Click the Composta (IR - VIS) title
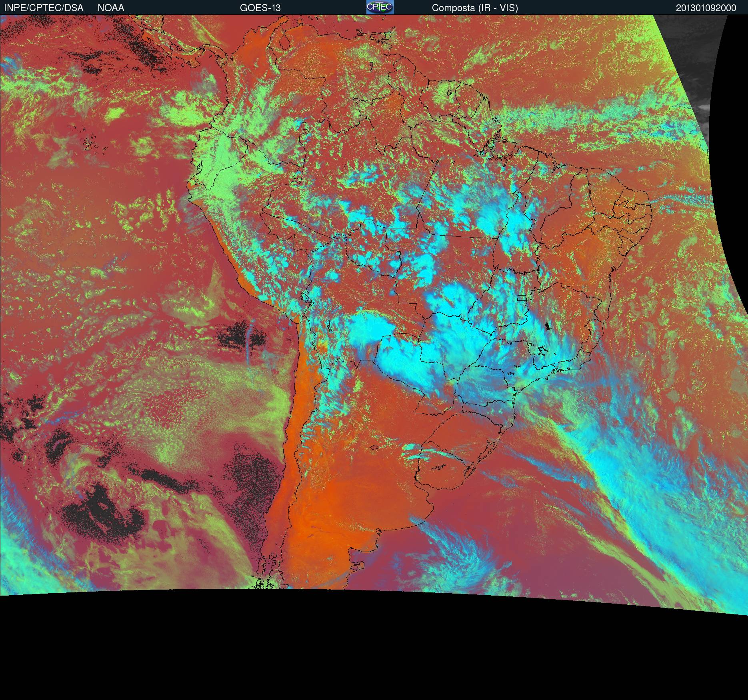The width and height of the screenshot is (748, 700). [x=475, y=8]
